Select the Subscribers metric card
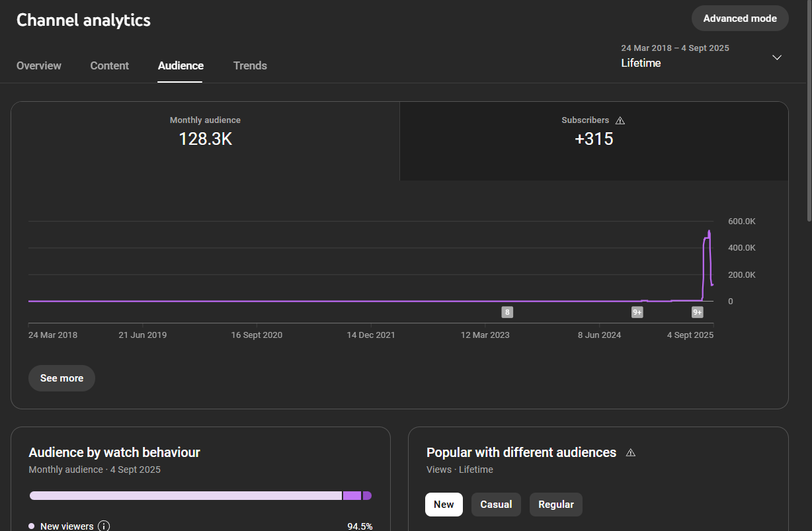Viewport: 812px width, 531px height. (594, 142)
